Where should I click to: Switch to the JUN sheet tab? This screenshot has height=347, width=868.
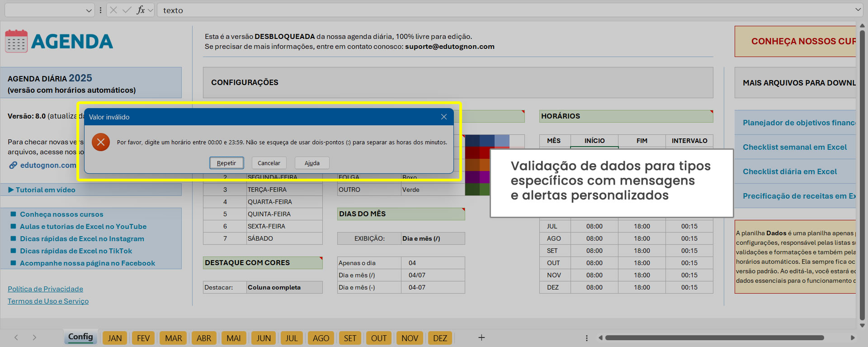pyautogui.click(x=264, y=338)
